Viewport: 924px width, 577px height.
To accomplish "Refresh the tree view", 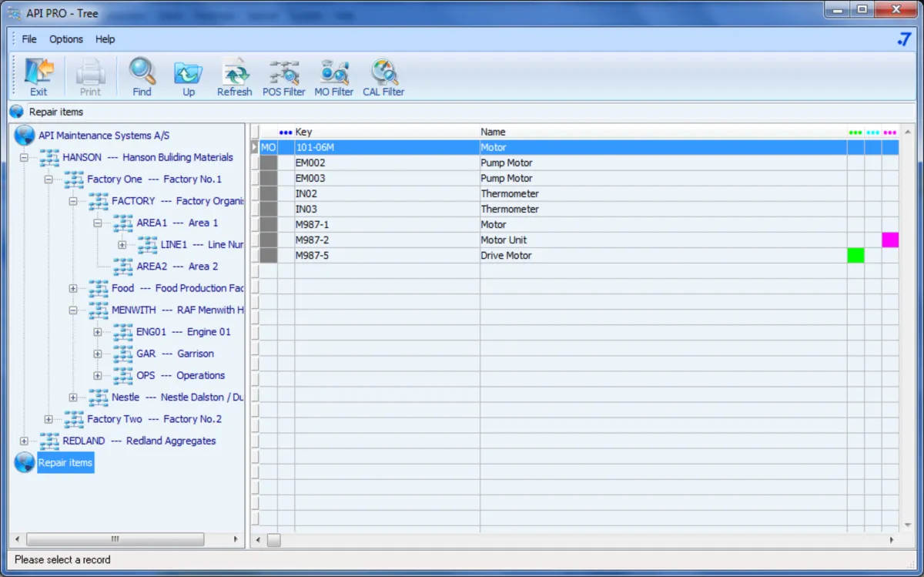I will point(234,77).
